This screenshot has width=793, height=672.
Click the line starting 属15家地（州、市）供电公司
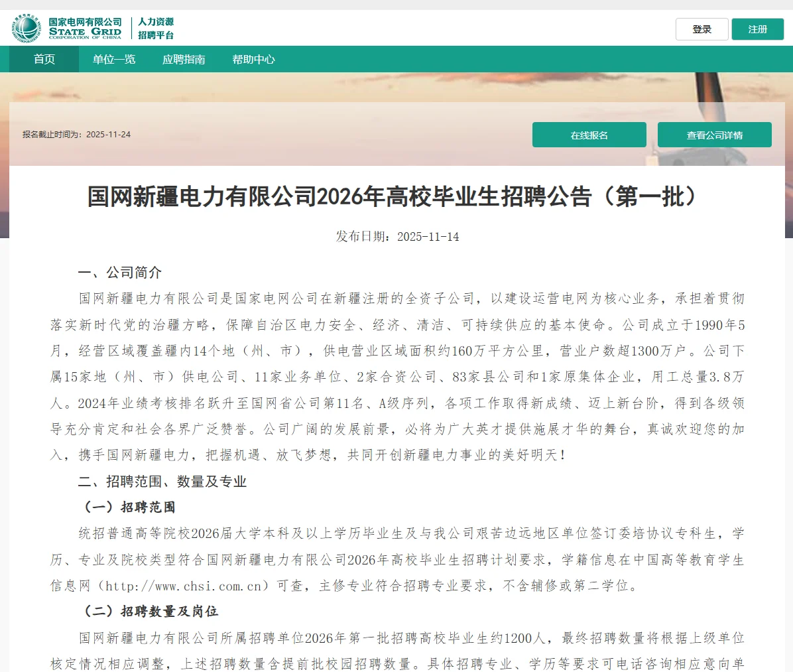pyautogui.click(x=398, y=377)
